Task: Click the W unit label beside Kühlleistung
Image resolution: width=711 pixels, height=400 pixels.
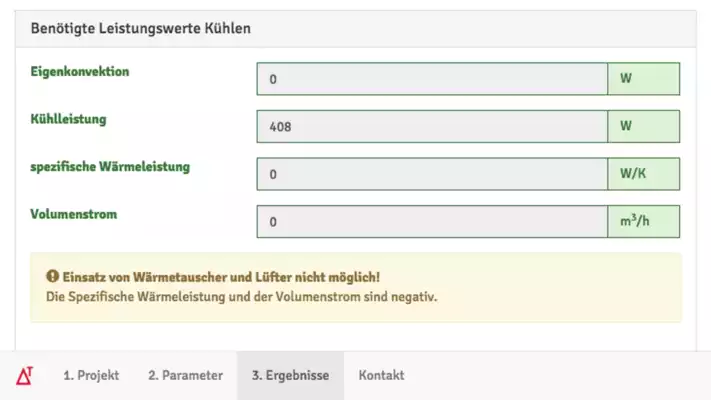Action: tap(644, 127)
